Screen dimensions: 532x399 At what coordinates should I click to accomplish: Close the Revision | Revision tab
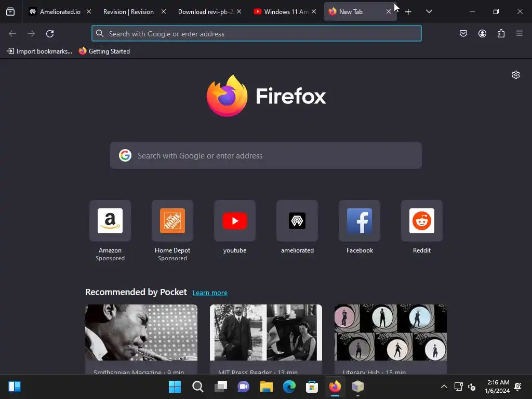click(x=164, y=11)
